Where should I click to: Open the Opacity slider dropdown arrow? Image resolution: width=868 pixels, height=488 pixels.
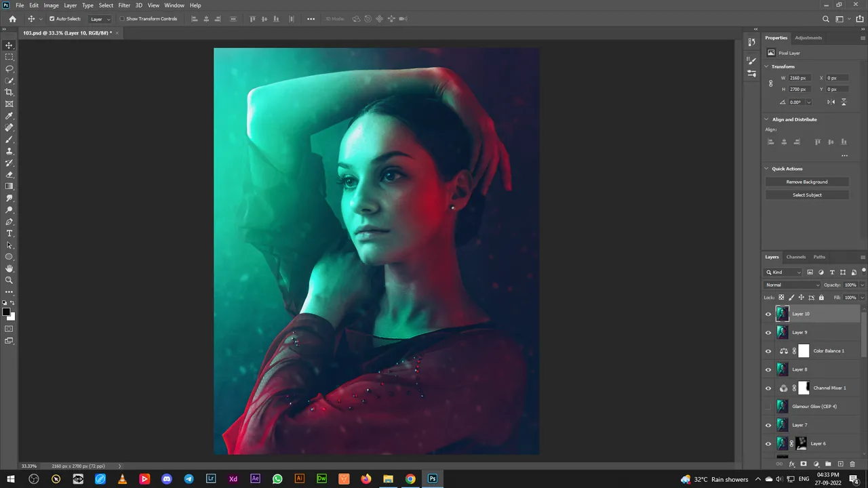[x=863, y=285]
